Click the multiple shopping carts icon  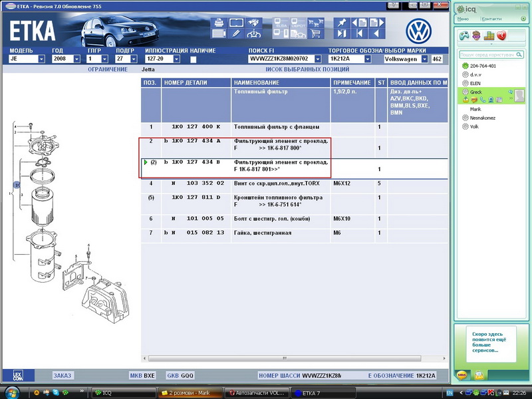(315, 23)
